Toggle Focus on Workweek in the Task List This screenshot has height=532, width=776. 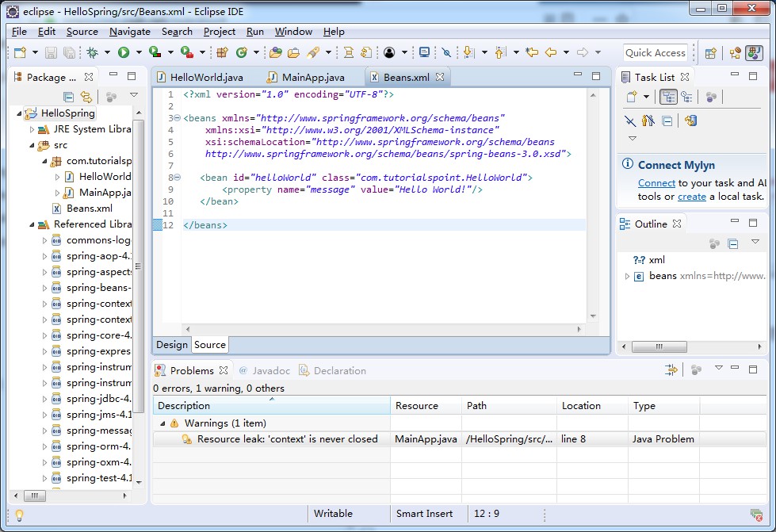[711, 97]
